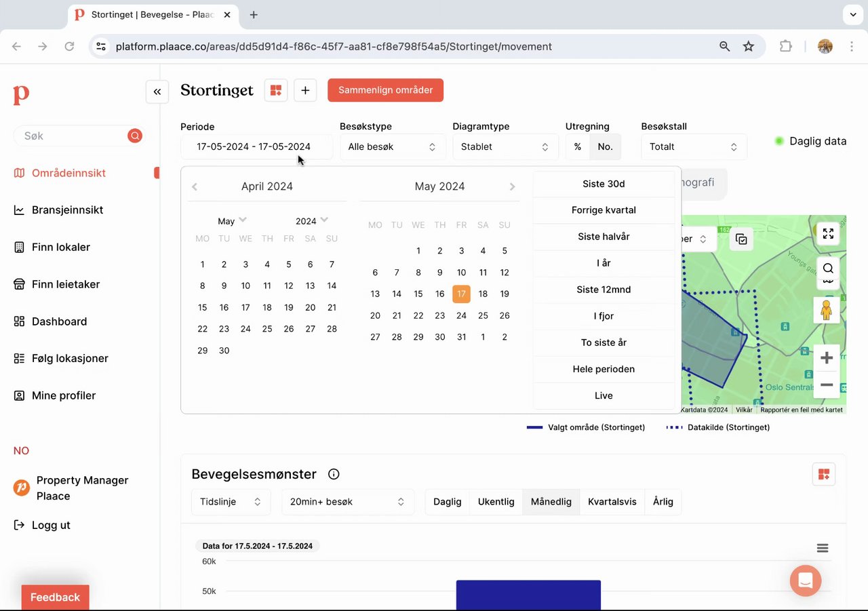Choose Live preset

[x=604, y=396]
